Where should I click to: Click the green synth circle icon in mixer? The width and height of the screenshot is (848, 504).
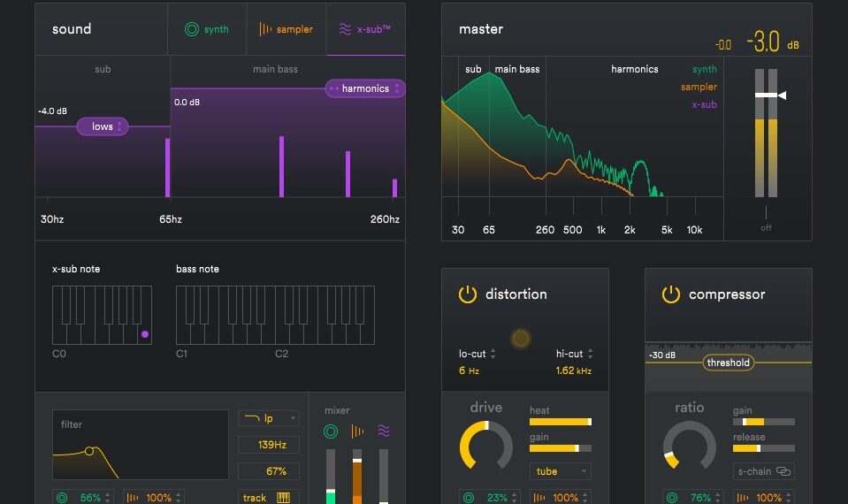pyautogui.click(x=331, y=431)
